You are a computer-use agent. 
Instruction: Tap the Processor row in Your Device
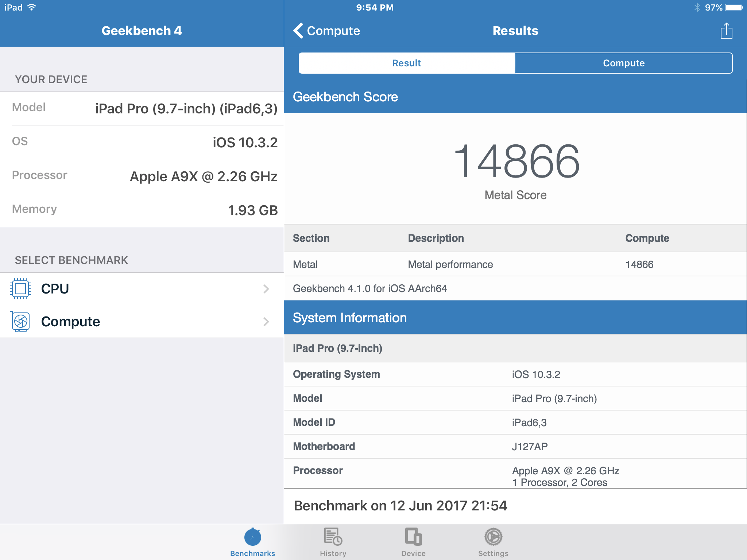pyautogui.click(x=142, y=176)
